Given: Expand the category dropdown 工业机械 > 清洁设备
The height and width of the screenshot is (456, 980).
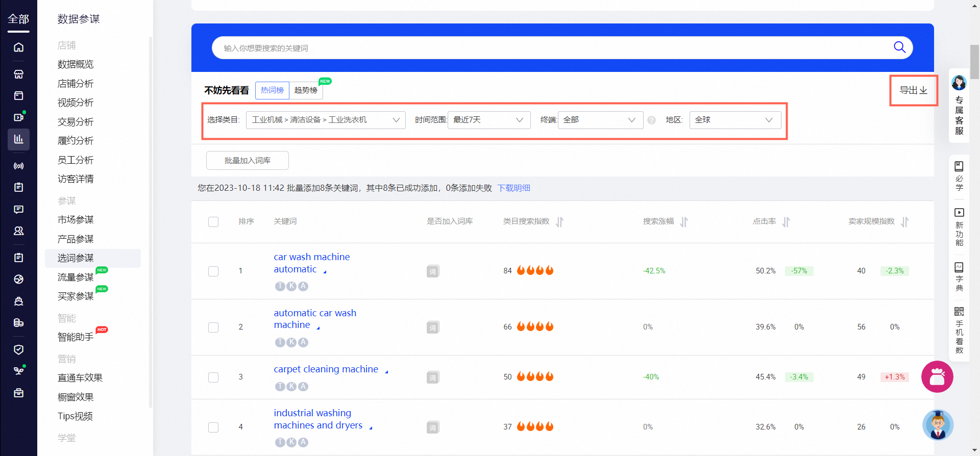Looking at the screenshot, I should (x=326, y=120).
